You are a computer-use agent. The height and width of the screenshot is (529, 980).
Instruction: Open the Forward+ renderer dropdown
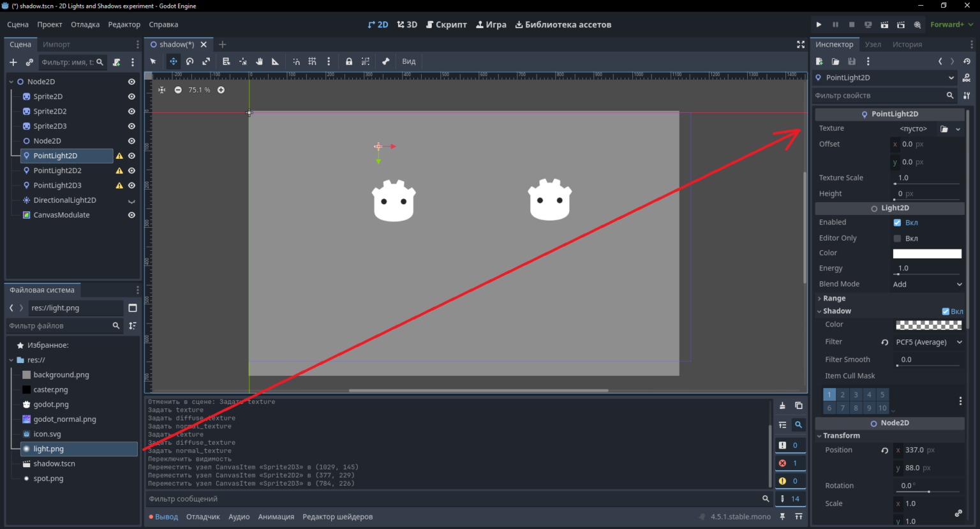pos(951,24)
